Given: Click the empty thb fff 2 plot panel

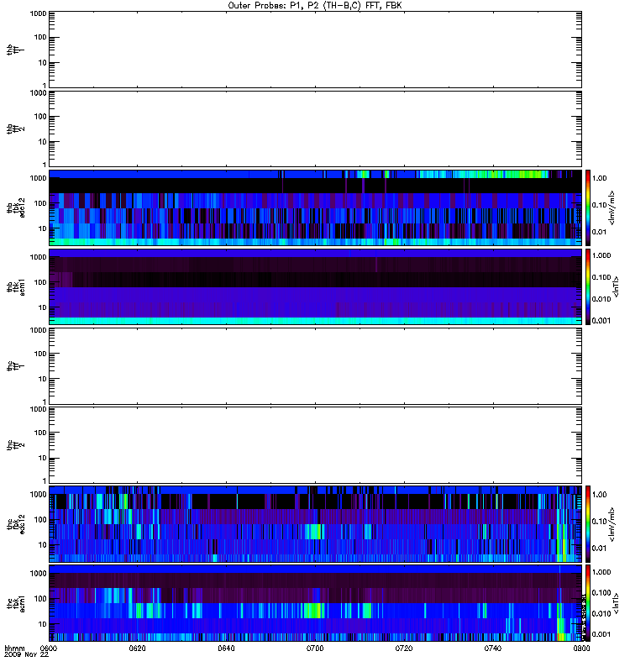Looking at the screenshot, I should 315,129.
